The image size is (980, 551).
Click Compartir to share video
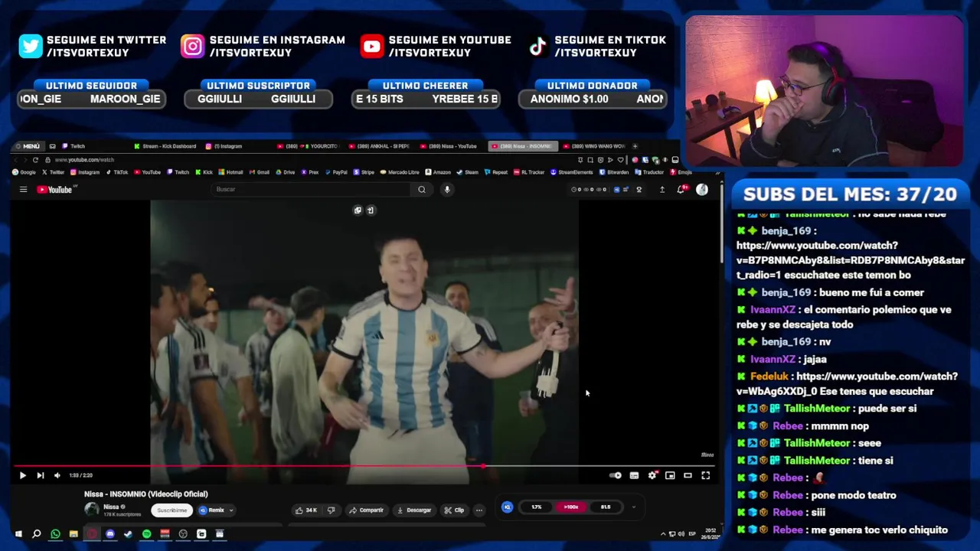click(x=366, y=510)
